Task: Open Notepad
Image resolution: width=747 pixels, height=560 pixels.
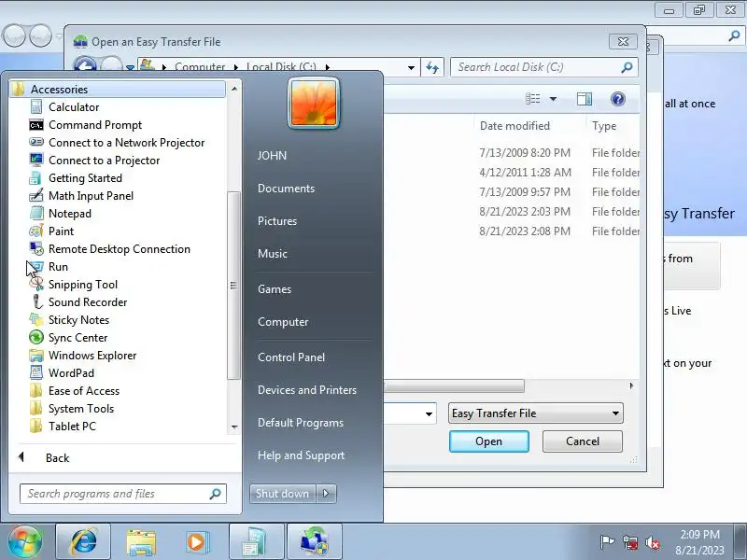Action: pos(69,214)
